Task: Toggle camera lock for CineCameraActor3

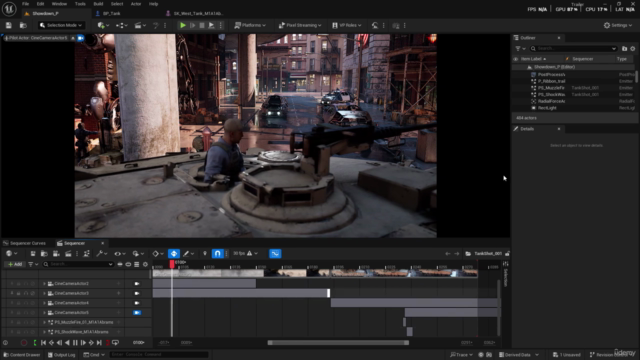Action: (137, 293)
